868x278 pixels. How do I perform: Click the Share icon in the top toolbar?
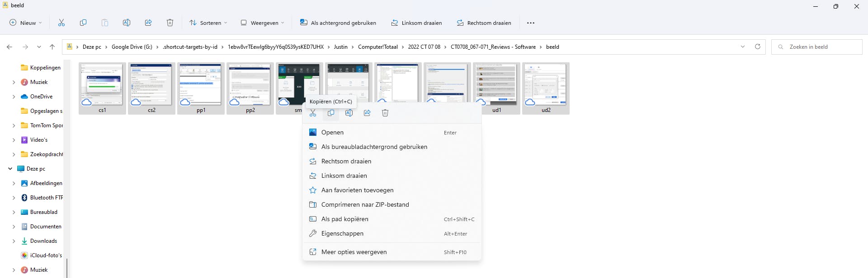pos(148,23)
